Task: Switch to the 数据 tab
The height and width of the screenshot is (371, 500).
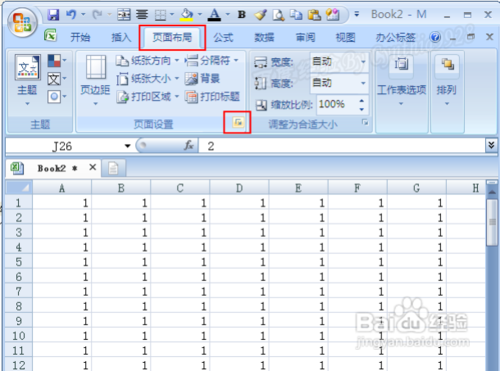Action: [x=264, y=37]
